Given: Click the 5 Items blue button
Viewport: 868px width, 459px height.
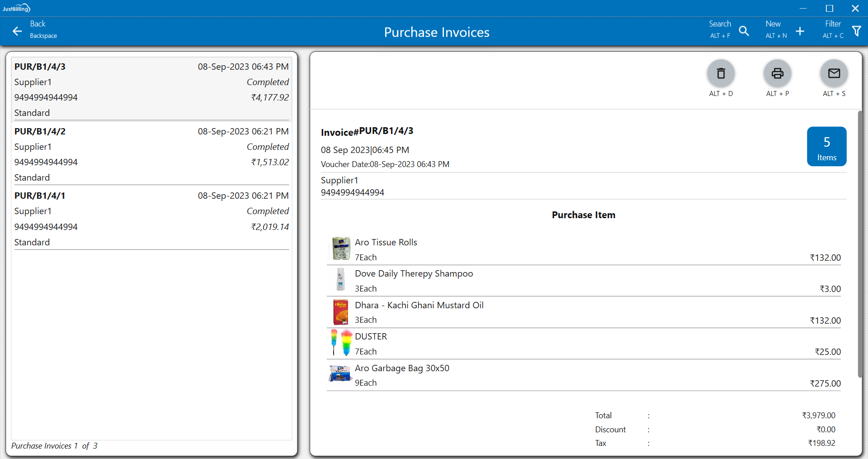Looking at the screenshot, I should click(x=826, y=147).
